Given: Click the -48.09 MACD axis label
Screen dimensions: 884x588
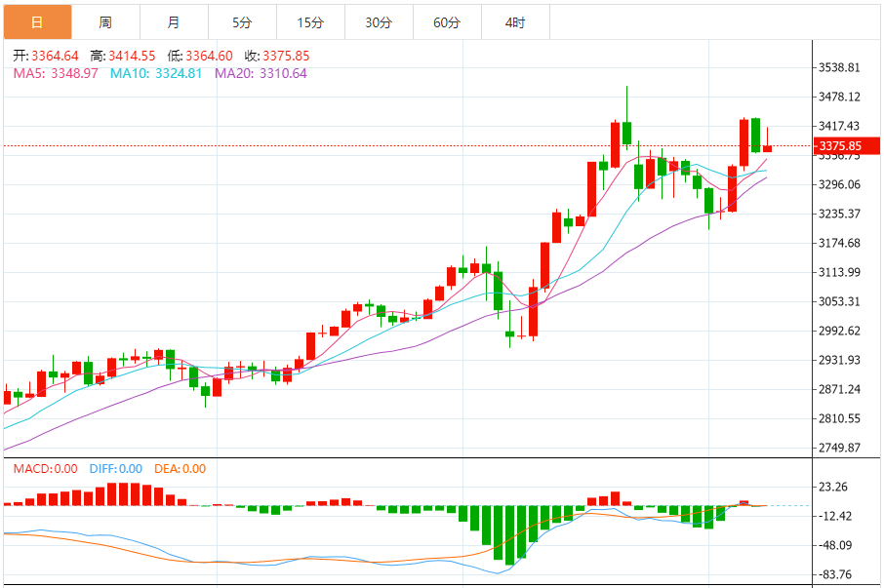Looking at the screenshot, I should tap(835, 546).
